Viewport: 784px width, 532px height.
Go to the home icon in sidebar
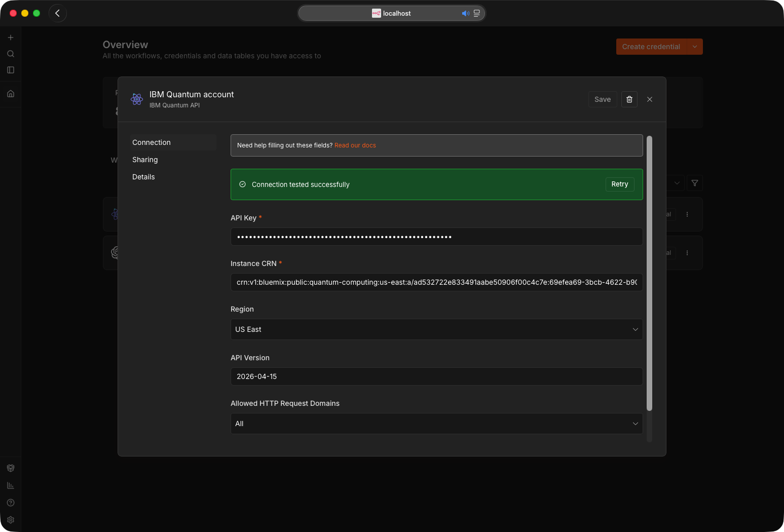click(x=11, y=94)
